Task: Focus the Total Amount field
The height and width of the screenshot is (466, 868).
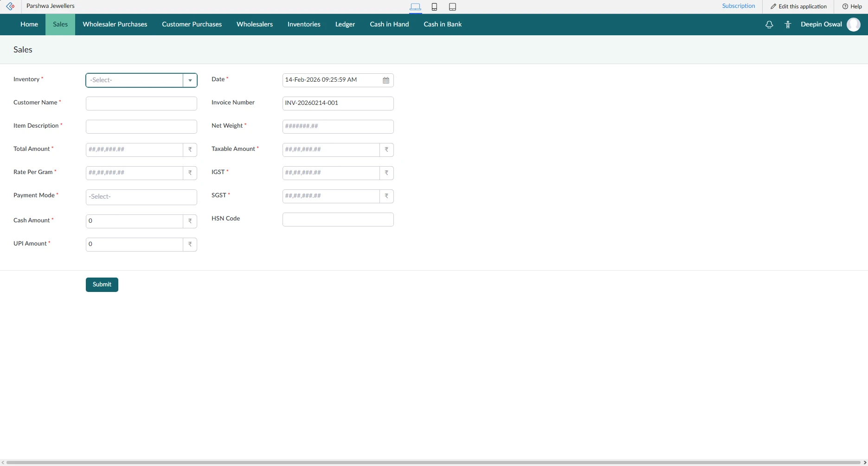Action: tap(135, 150)
